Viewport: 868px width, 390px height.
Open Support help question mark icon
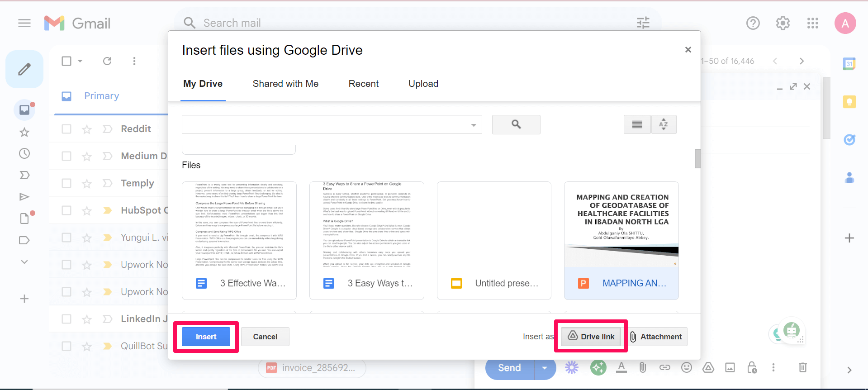pyautogui.click(x=753, y=23)
